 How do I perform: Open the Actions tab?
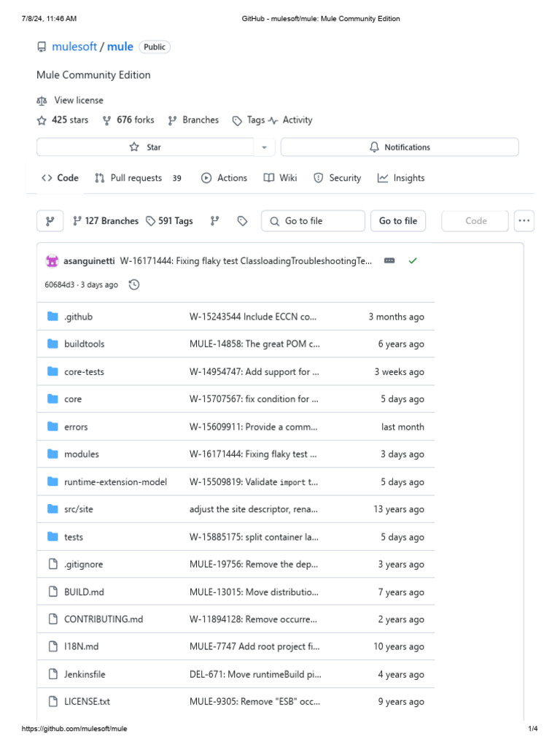(225, 178)
